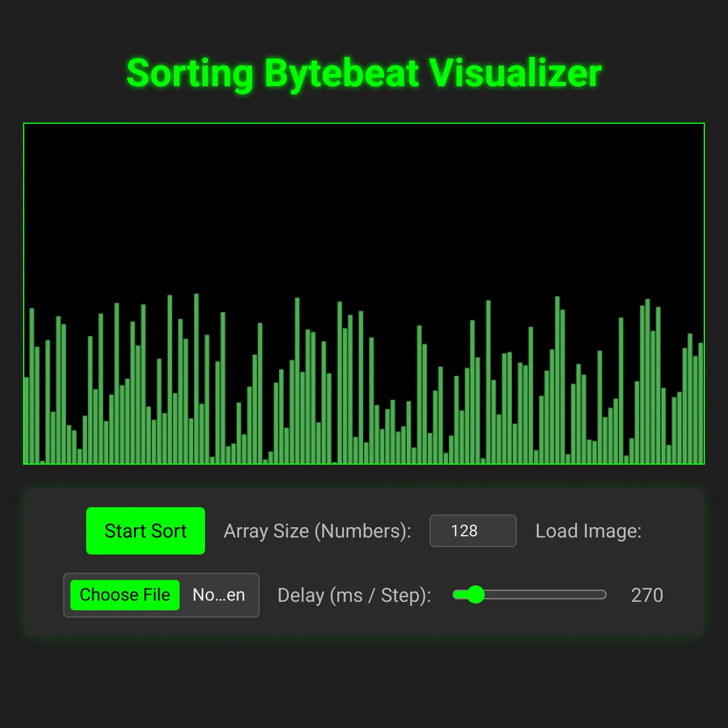Click the 'Load Image:' label
This screenshot has height=728, width=728.
pos(588,531)
